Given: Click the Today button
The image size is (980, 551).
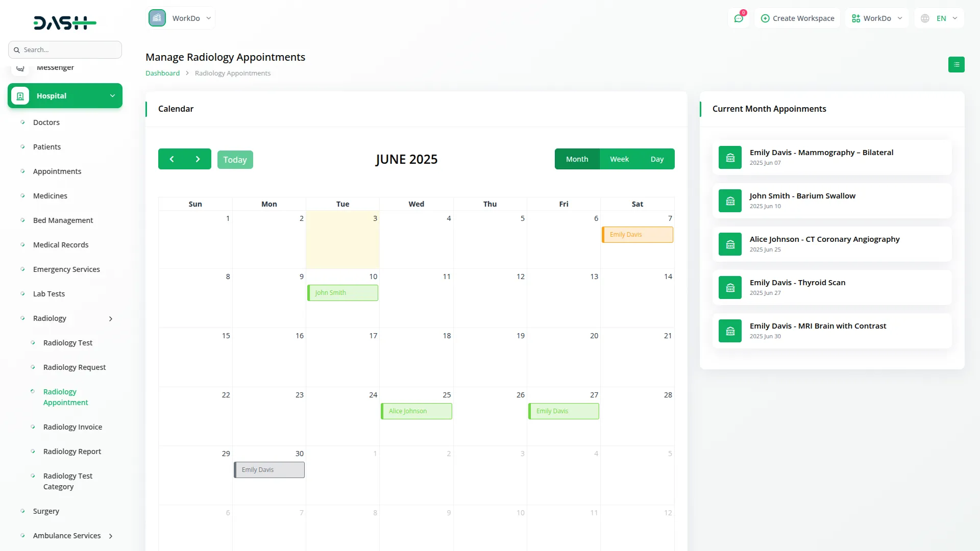Looking at the screenshot, I should coord(235,160).
